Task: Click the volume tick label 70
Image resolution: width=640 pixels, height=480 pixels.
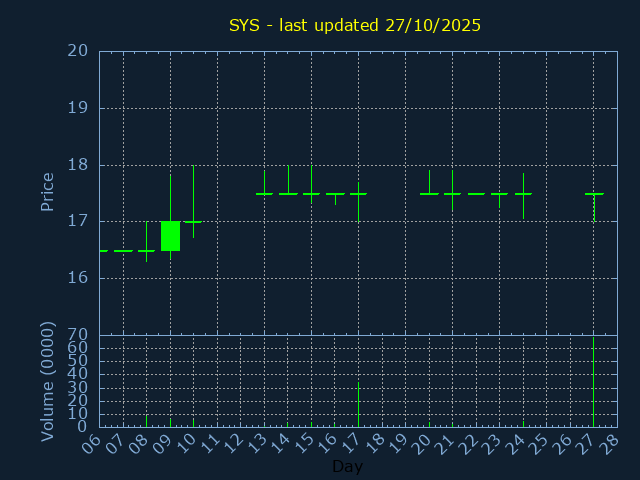Action: [78, 335]
